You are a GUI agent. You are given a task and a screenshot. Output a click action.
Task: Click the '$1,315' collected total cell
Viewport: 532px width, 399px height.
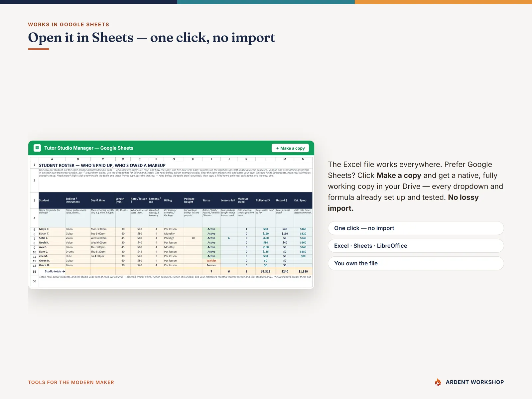265,271
